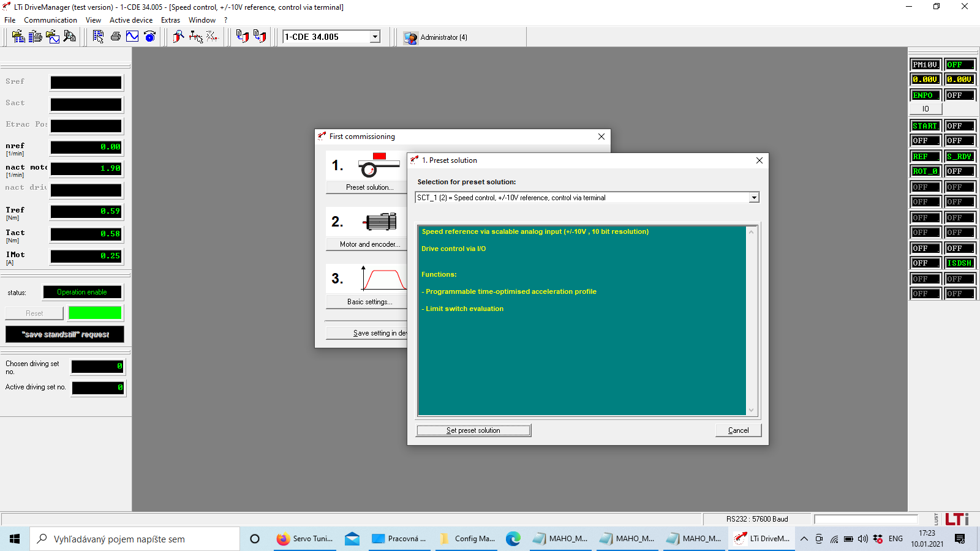Click the Reset button
This screenshot has height=551, width=980.
34,313
